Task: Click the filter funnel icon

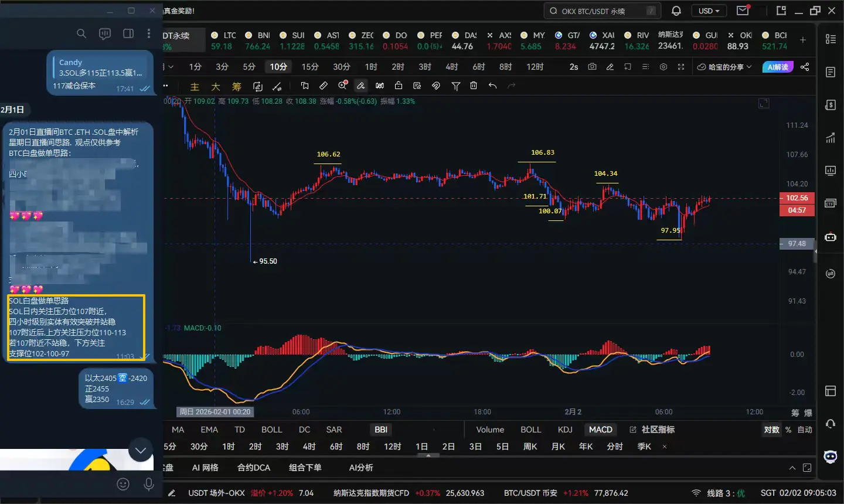Action: pyautogui.click(x=455, y=86)
